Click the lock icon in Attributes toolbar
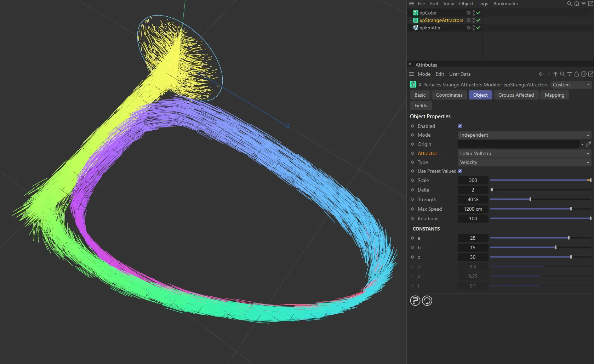 click(x=576, y=74)
